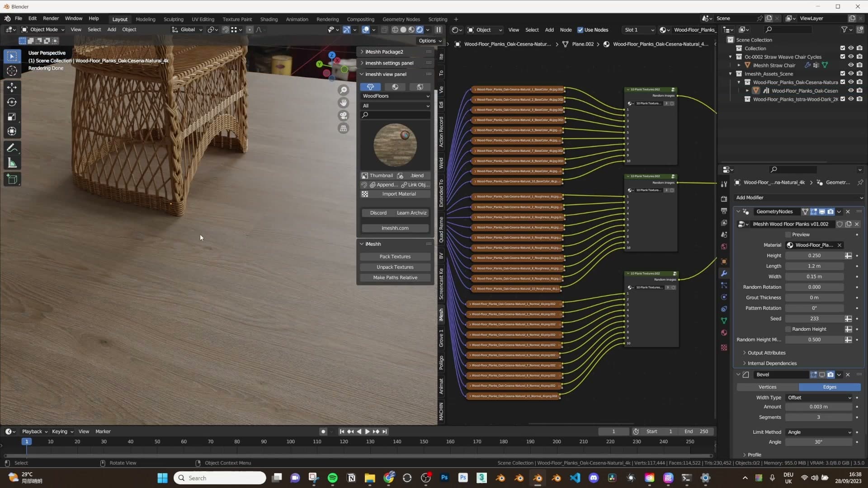Click the Import Material button

pyautogui.click(x=395, y=194)
